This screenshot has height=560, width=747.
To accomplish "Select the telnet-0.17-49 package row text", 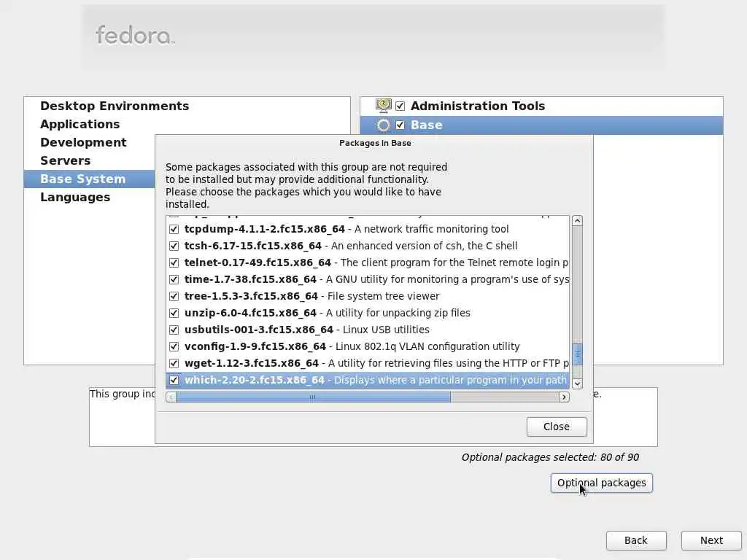I will (376, 262).
